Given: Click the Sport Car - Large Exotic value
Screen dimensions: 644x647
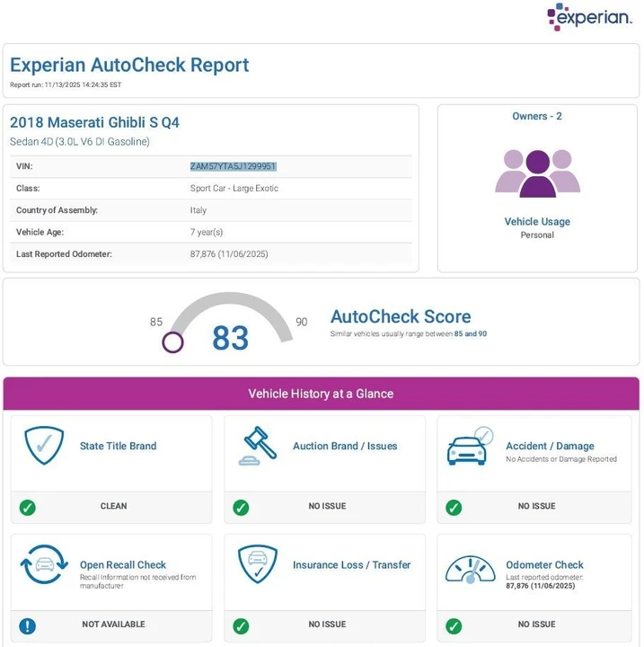Looking at the screenshot, I should click(x=234, y=188).
